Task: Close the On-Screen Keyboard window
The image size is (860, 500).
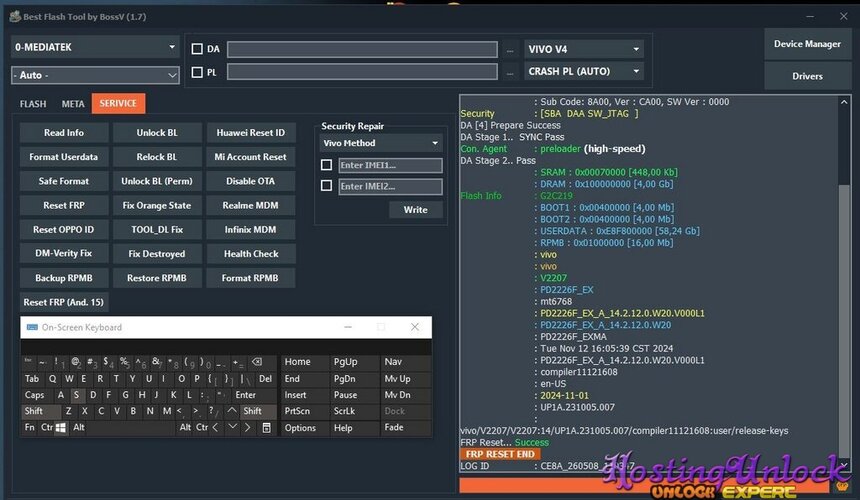Action: coord(415,327)
